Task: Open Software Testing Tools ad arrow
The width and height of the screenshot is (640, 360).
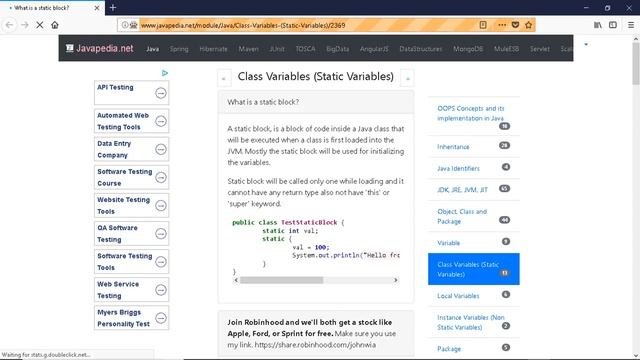Action: 161,262
